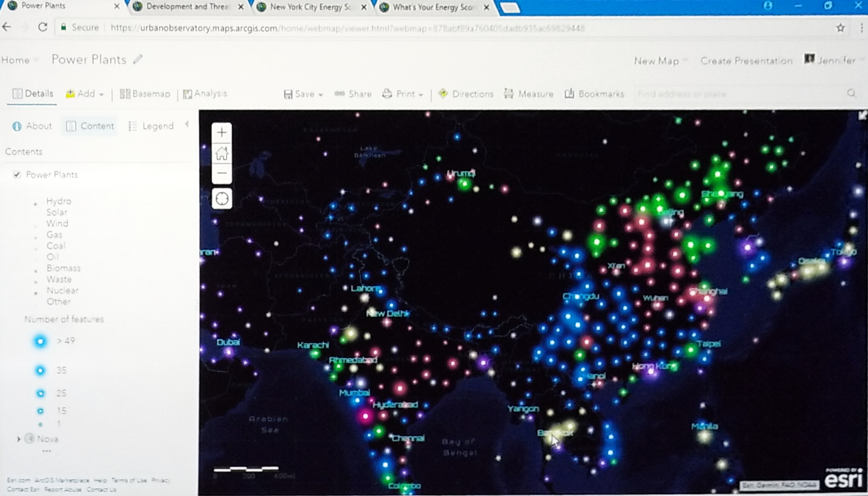Open the Jennifer account menu

(834, 60)
